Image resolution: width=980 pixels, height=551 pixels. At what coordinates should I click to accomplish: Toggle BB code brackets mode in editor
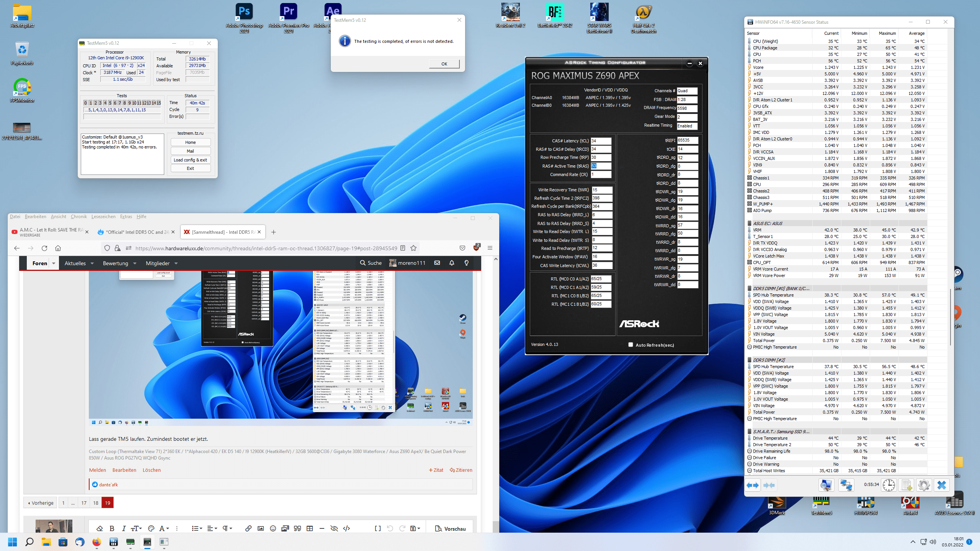click(x=378, y=528)
